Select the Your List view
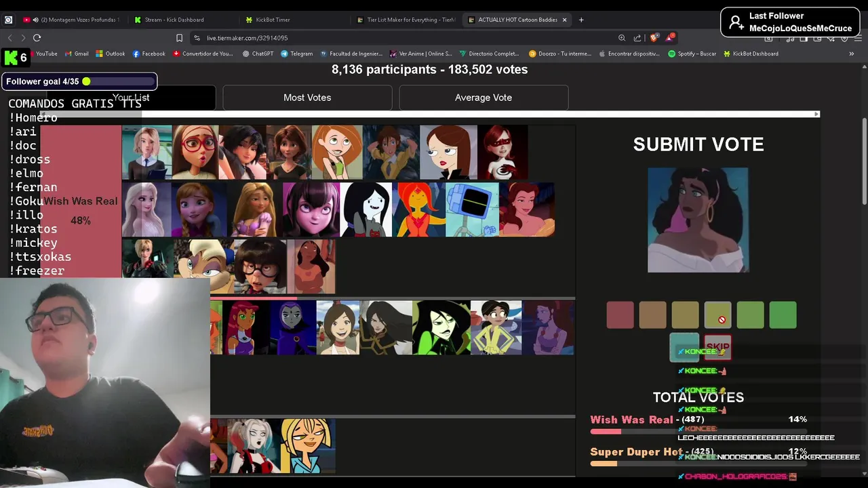Screen dimensions: 868x488 pos(131,98)
